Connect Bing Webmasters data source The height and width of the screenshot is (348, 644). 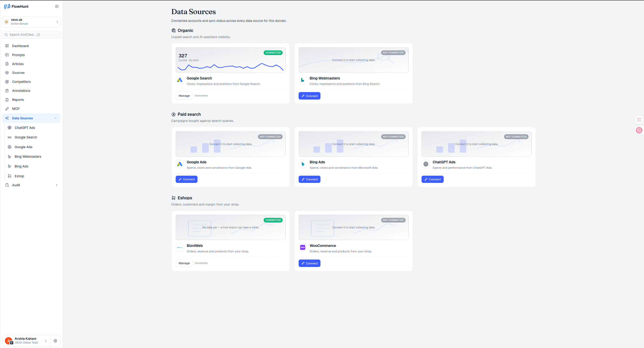click(309, 96)
